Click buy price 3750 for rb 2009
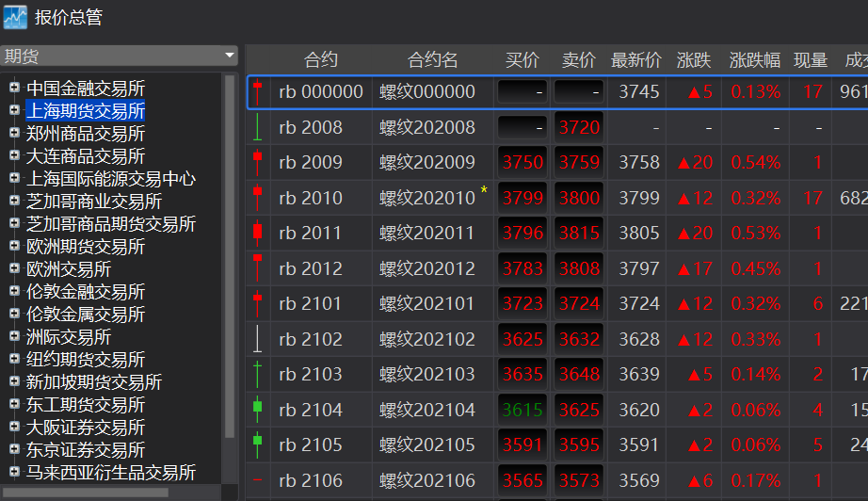 522,162
